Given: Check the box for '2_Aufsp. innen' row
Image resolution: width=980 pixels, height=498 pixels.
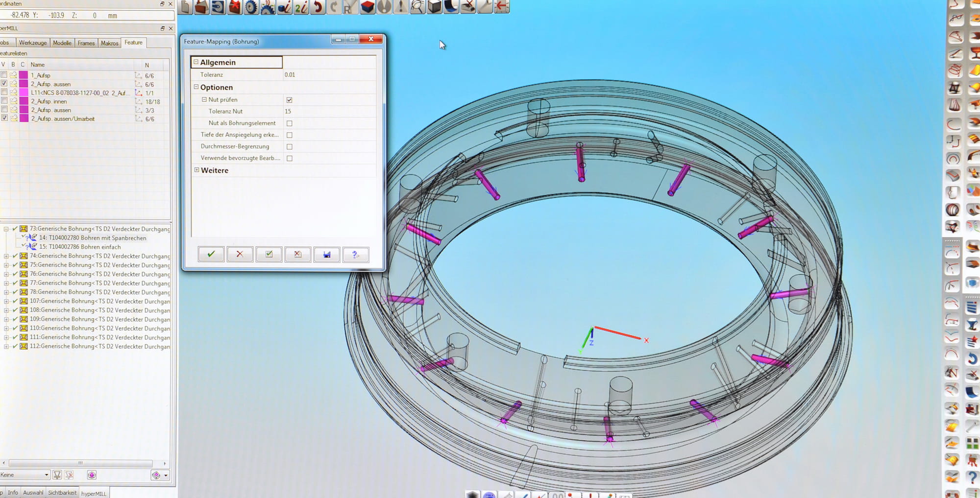Looking at the screenshot, I should 4,101.
